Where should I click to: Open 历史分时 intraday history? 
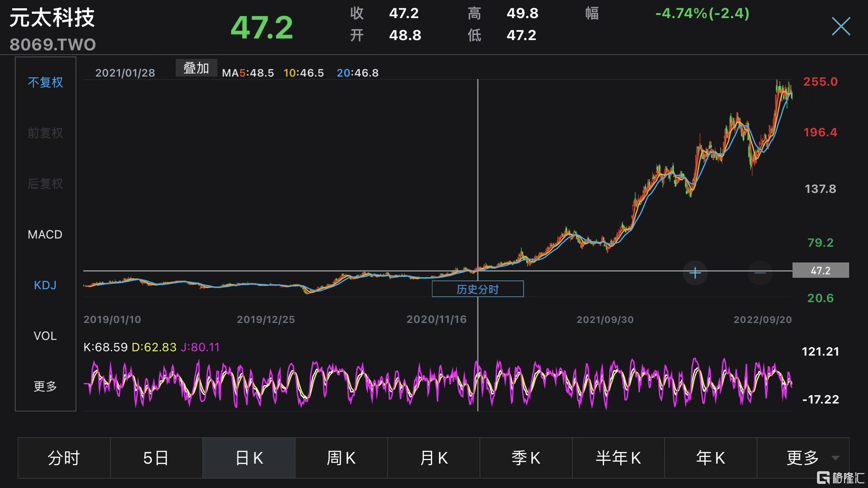click(478, 289)
